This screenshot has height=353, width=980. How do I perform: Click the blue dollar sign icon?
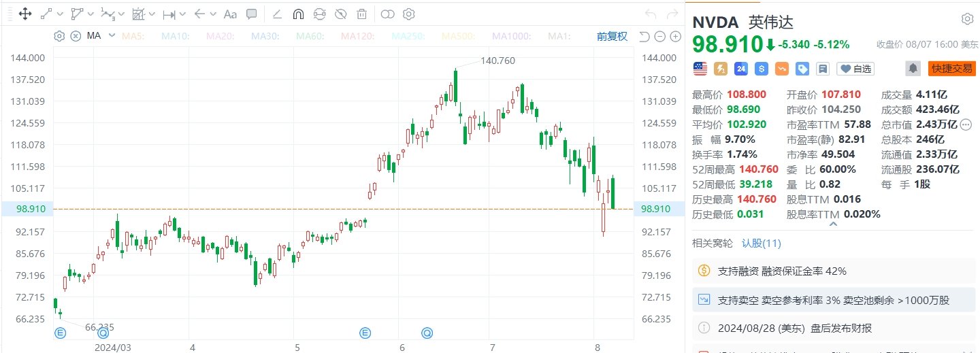(762, 68)
